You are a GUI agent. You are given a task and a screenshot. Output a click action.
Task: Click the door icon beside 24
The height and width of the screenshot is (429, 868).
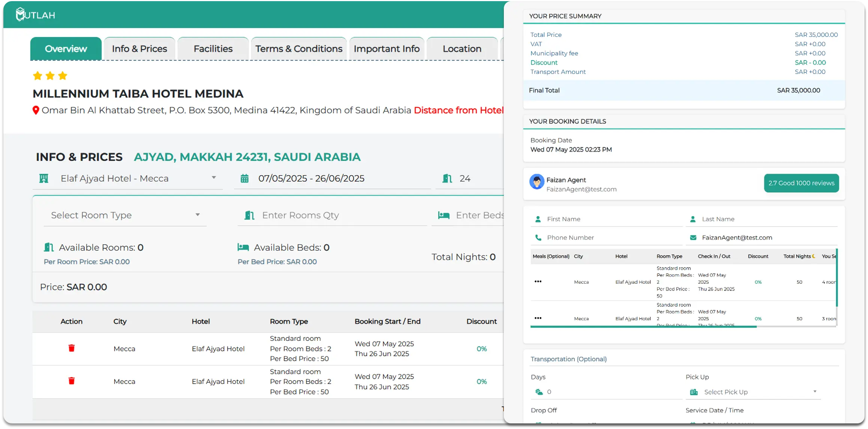click(x=447, y=179)
